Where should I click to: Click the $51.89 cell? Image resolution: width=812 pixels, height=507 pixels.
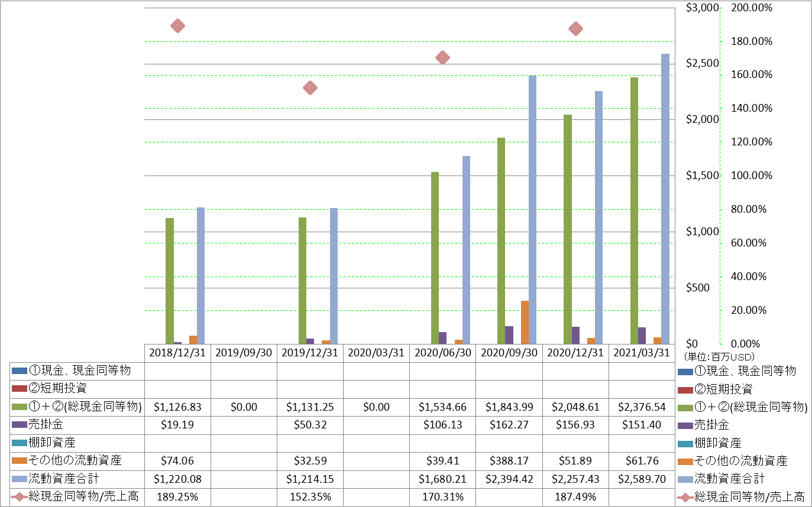coord(575,461)
